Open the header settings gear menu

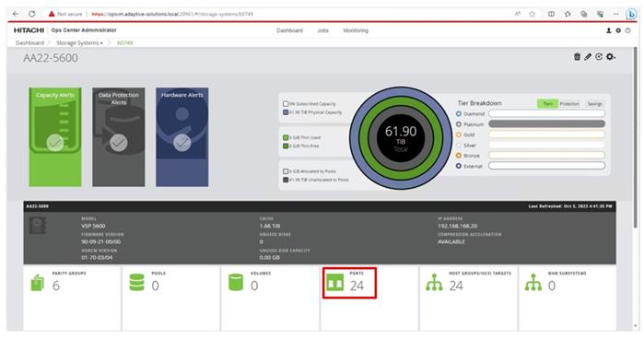[618, 30]
